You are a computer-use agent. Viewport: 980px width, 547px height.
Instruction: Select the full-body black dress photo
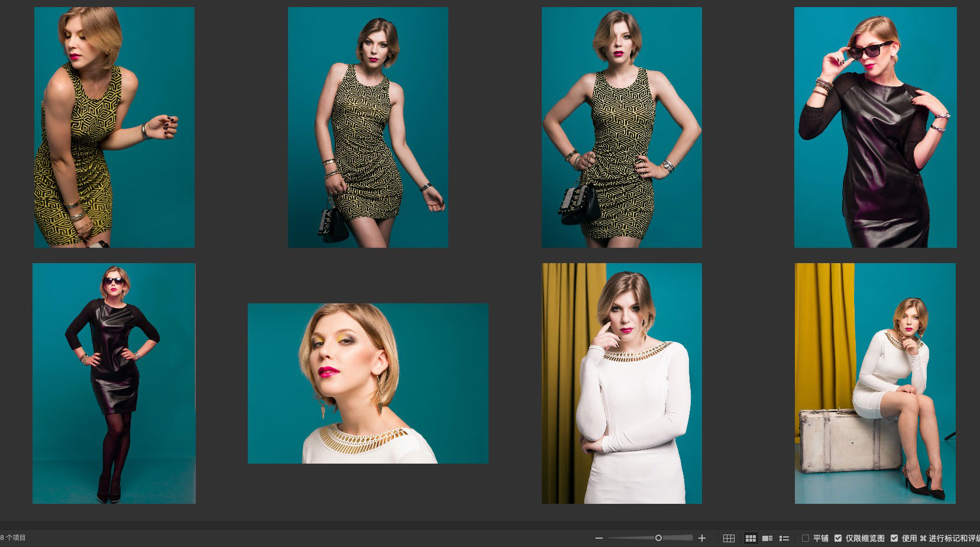click(x=114, y=383)
